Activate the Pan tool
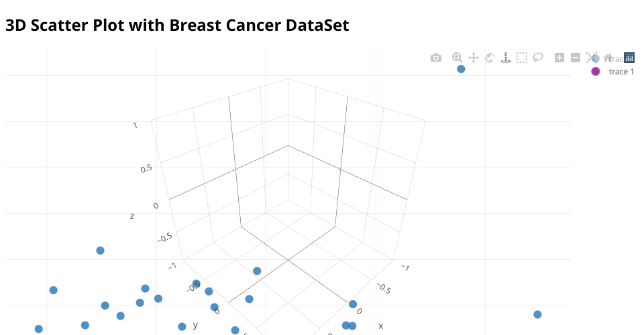This screenshot has width=644, height=335. (473, 58)
